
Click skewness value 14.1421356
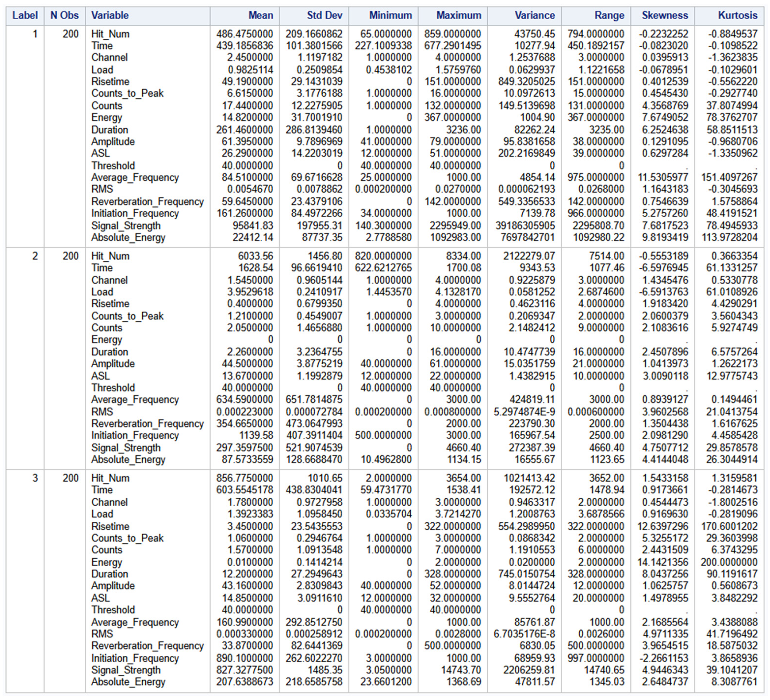[663, 562]
